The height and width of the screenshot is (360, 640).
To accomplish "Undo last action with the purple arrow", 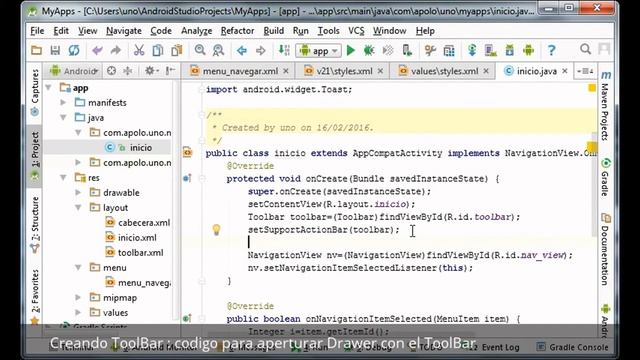I will (97, 51).
